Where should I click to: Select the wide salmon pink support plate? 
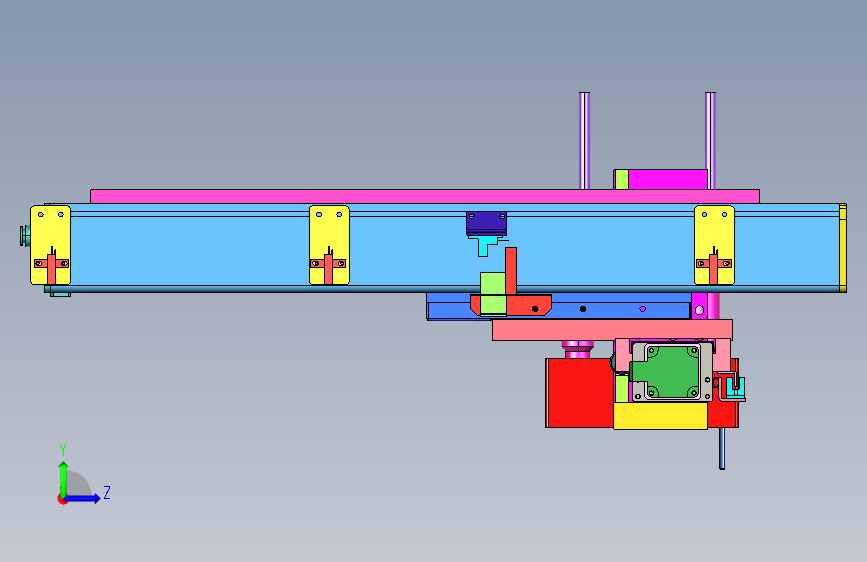(x=612, y=330)
